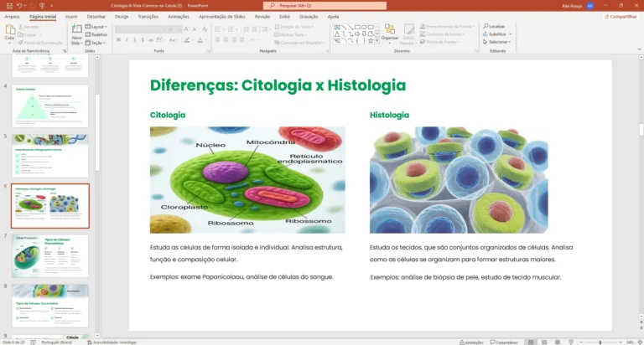Select the star shape in gallery

click(371, 40)
